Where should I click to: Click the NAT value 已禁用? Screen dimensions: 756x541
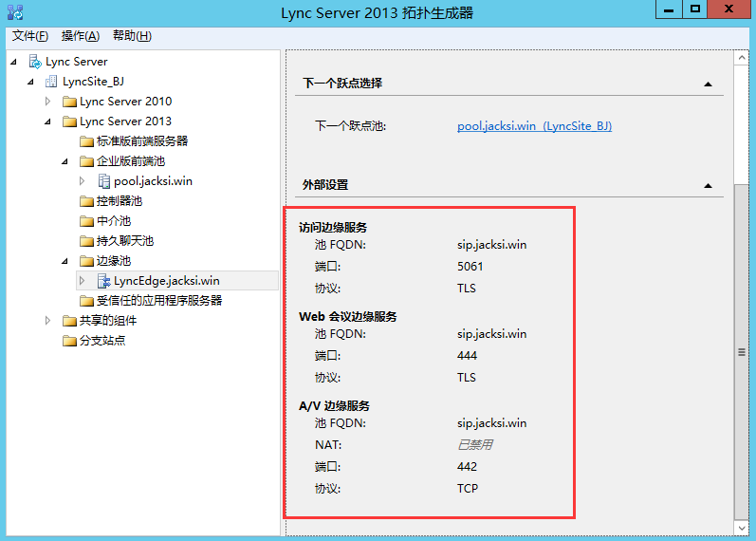(x=475, y=444)
